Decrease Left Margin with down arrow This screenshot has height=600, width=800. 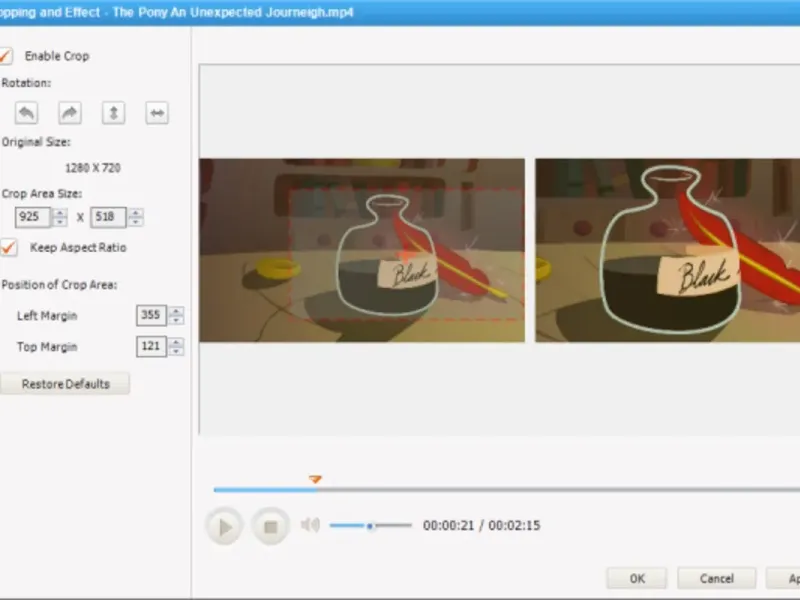click(176, 320)
